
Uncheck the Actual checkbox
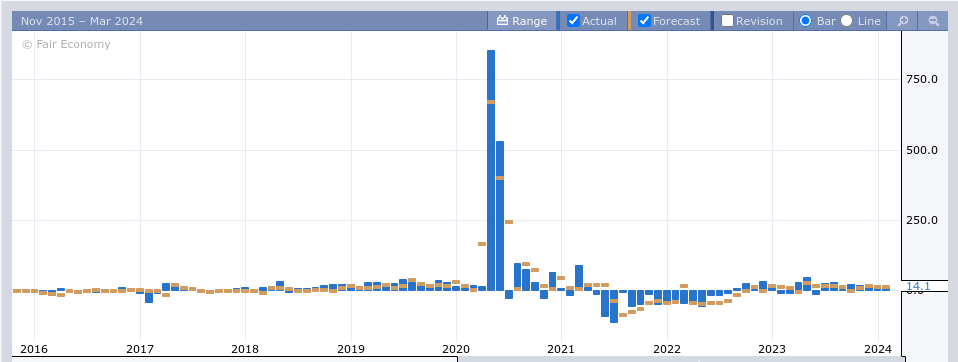click(x=573, y=21)
